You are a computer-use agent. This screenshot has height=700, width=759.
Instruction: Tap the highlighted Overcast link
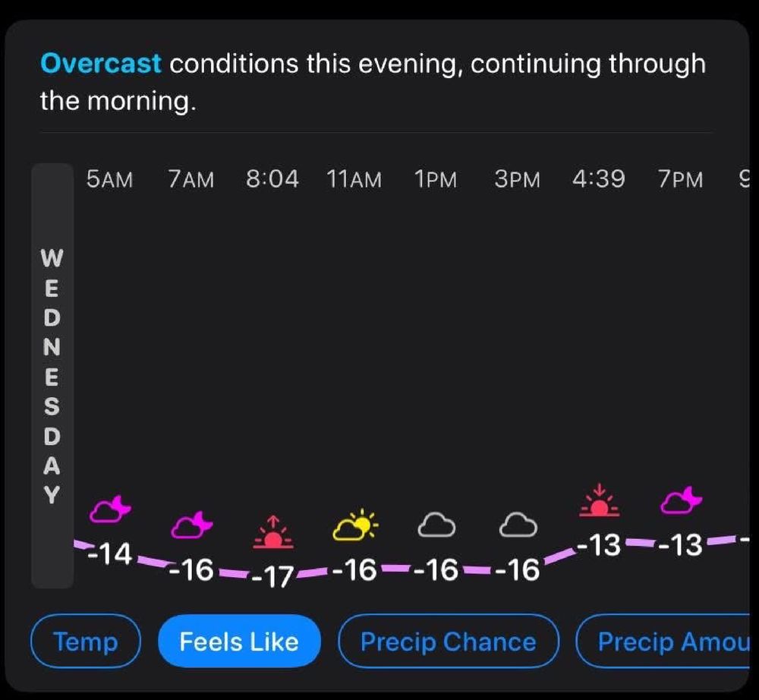point(101,64)
